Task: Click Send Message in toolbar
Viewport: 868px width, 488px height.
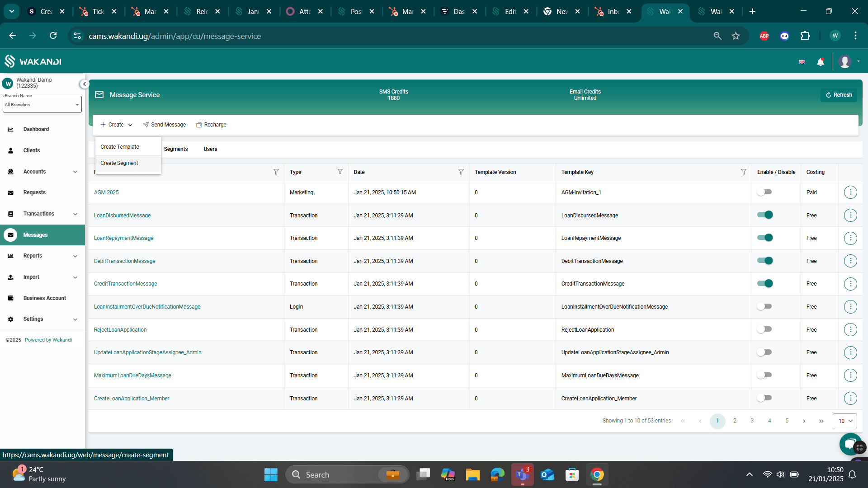Action: [x=165, y=125]
